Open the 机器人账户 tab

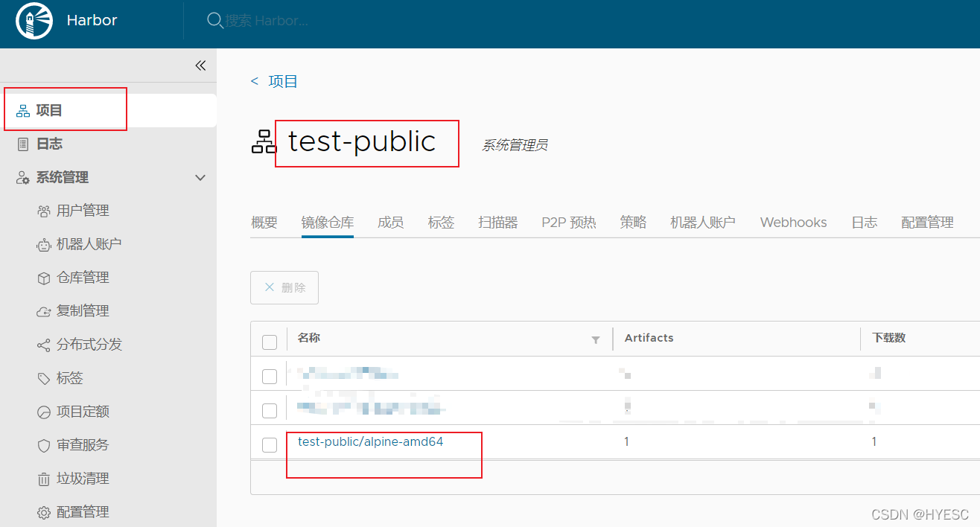click(703, 222)
